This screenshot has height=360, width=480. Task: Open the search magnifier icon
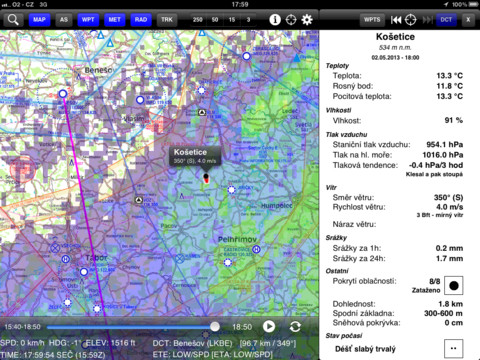coord(13,20)
